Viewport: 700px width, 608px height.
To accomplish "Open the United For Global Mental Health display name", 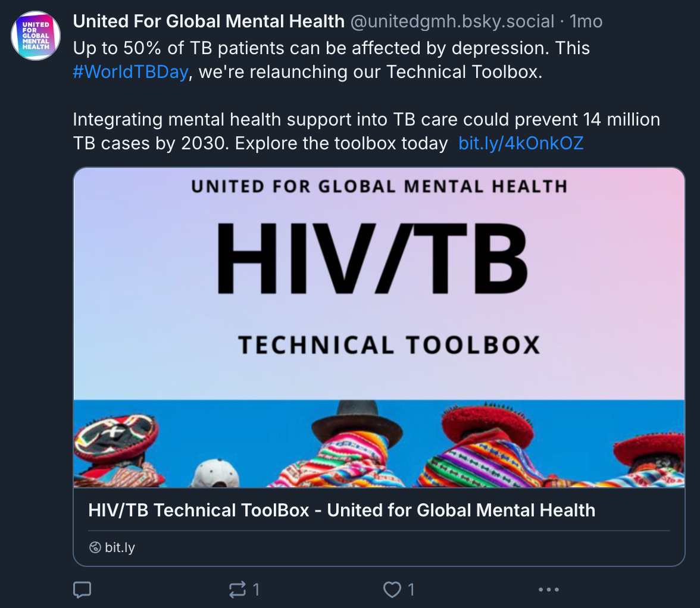I will click(208, 21).
